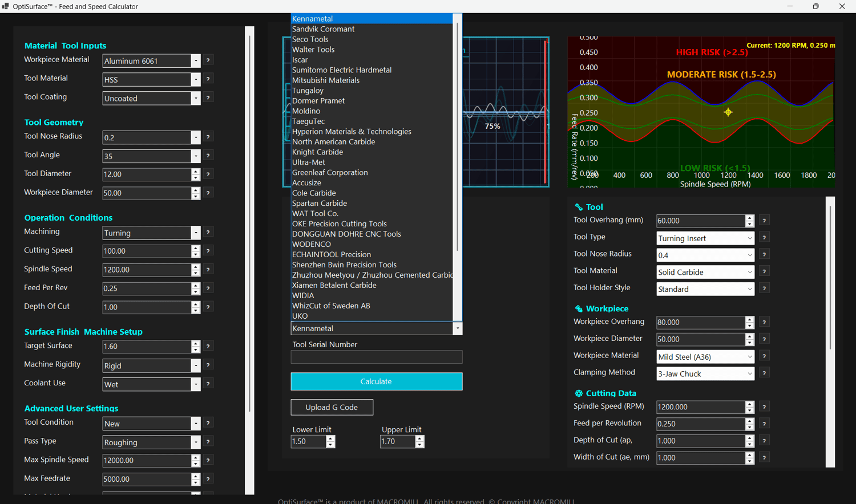Image resolution: width=856 pixels, height=504 pixels.
Task: Open the HSS Tool Material dropdown
Action: pyautogui.click(x=196, y=80)
